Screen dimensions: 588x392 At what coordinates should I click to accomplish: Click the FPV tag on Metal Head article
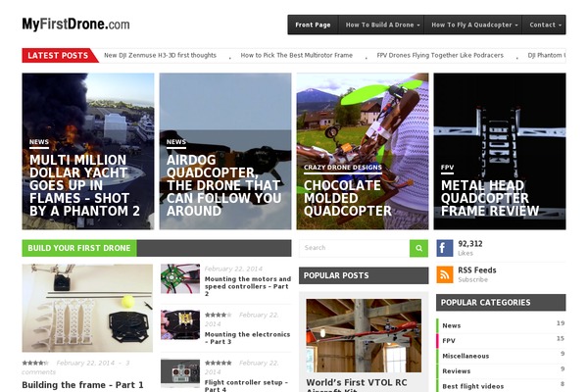coord(448,168)
